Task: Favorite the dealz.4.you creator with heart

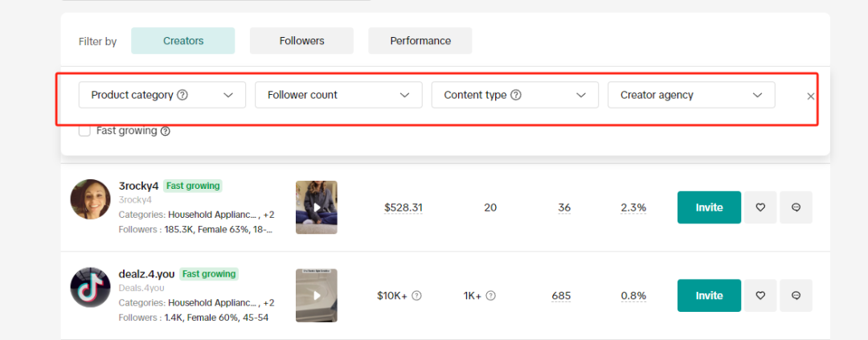Action: coord(760,296)
